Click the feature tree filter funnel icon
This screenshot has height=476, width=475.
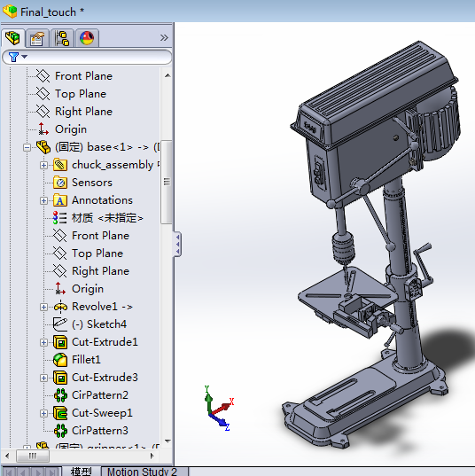point(13,57)
